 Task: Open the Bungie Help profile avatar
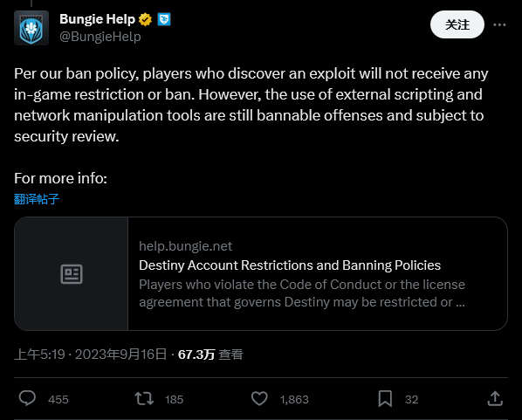[31, 28]
